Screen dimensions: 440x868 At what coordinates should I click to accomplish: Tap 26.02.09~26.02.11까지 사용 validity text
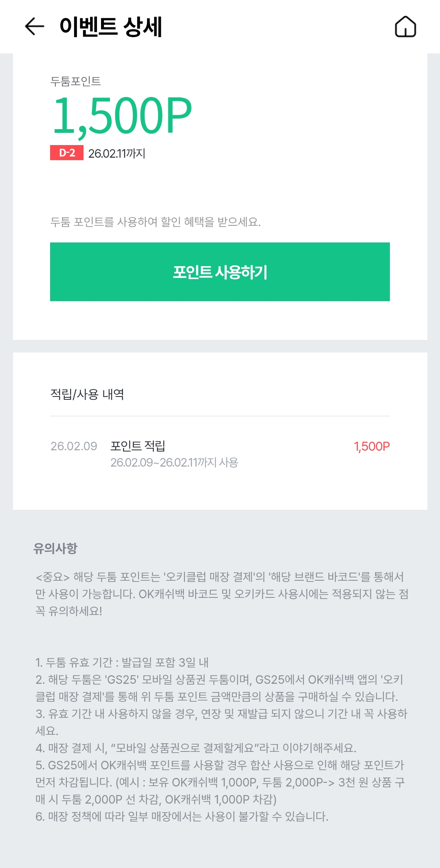click(174, 463)
